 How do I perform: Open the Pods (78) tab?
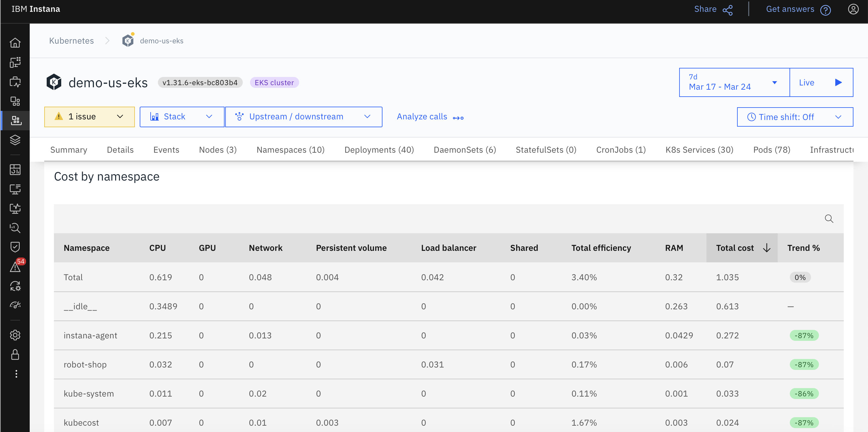772,149
